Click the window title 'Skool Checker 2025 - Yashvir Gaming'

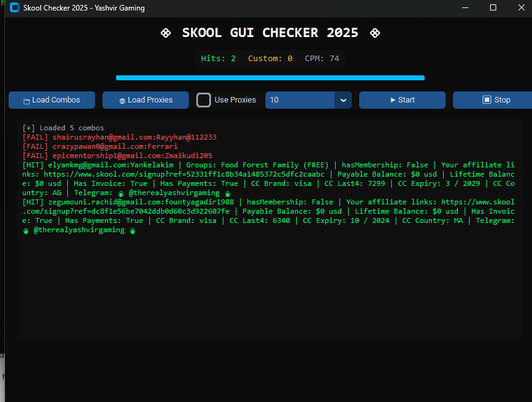pyautogui.click(x=84, y=8)
